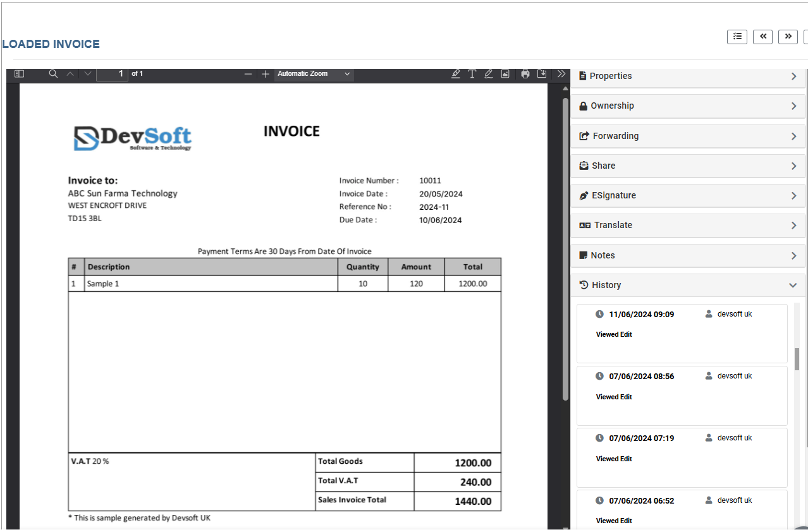Click reference number 2024-11
Image resolution: width=808 pixels, height=532 pixels.
coord(434,207)
